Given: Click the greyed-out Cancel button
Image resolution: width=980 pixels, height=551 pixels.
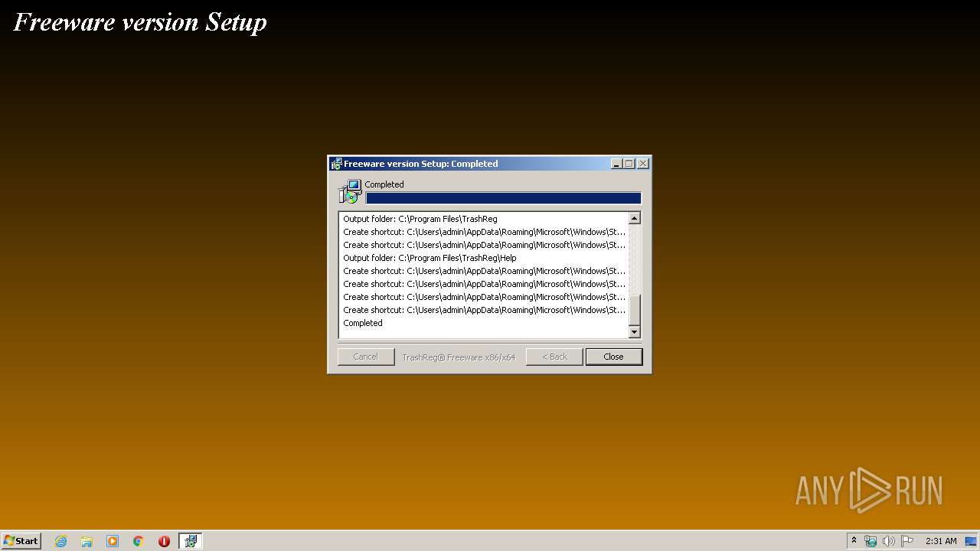Looking at the screenshot, I should [x=366, y=357].
